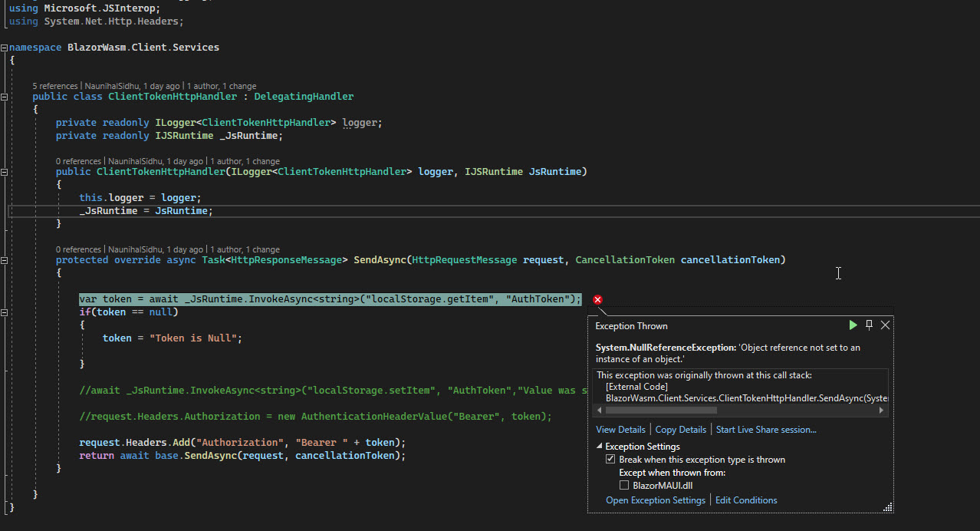Screen dimensions: 980x531
Task: Click the red error circle beside the highlighted line
Action: click(597, 299)
